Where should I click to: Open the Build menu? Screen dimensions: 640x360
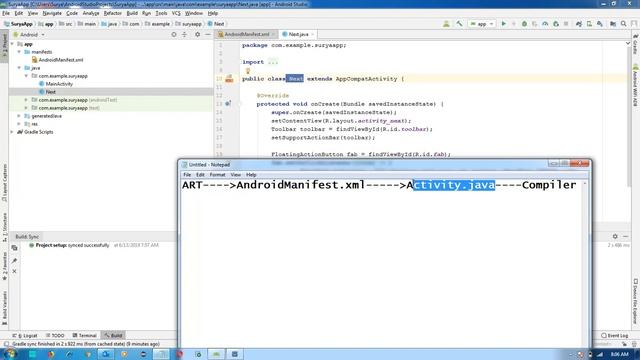tap(132, 13)
